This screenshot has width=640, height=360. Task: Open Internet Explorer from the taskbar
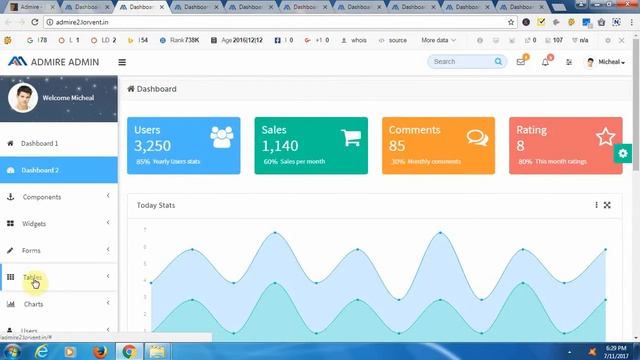(x=42, y=351)
